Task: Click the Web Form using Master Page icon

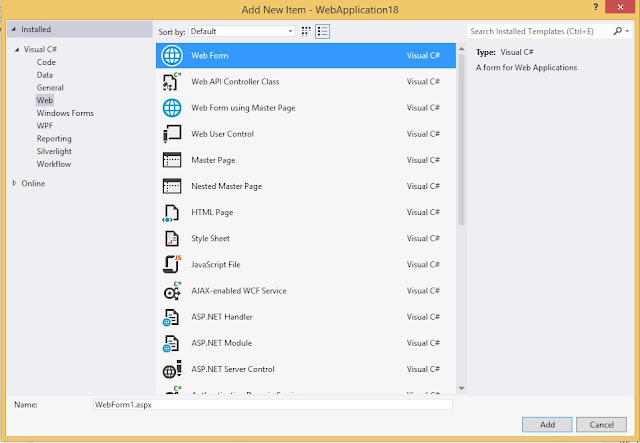Action: pos(172,108)
